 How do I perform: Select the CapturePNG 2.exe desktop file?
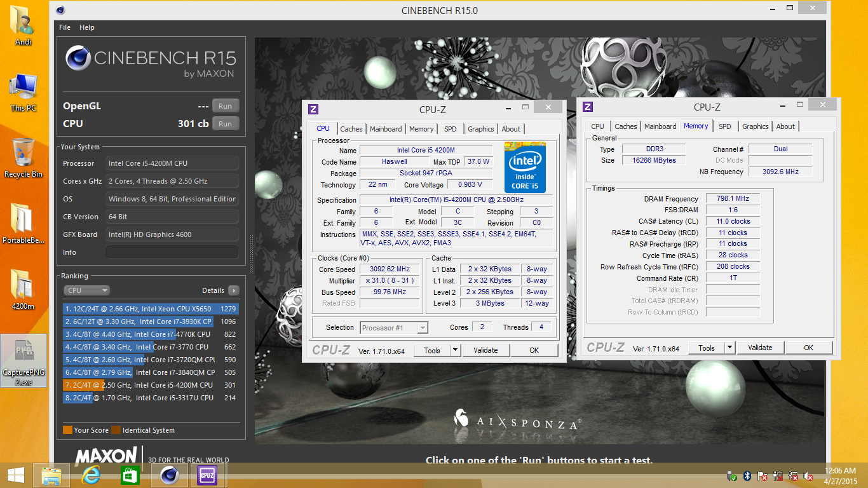[x=24, y=361]
